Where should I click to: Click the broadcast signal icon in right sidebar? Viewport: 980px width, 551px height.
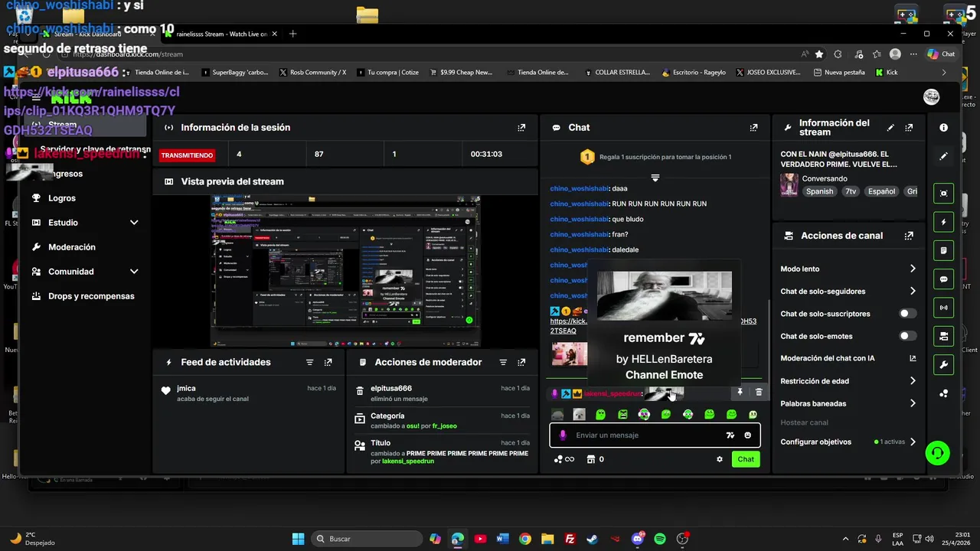click(x=943, y=308)
